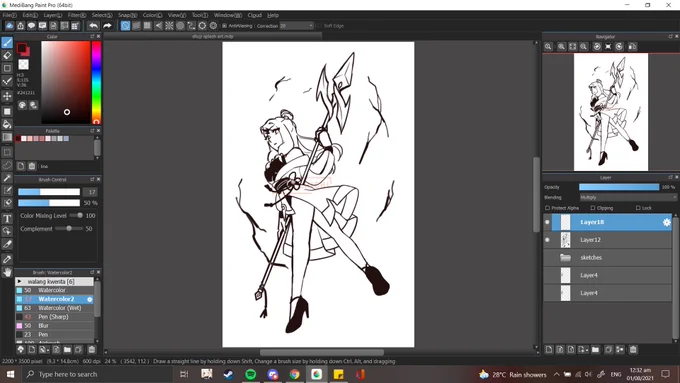Click the Undo arrow in the toolbar
The height and width of the screenshot is (383, 680).
93,26
